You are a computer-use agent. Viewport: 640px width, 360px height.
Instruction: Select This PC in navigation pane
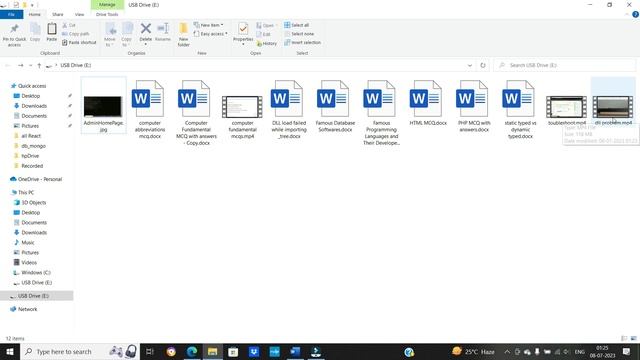[x=26, y=192]
